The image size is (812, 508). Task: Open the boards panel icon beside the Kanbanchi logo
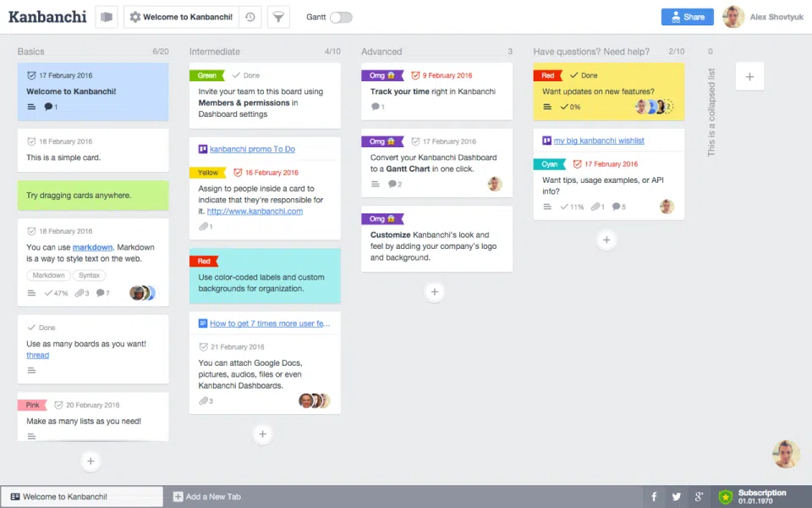107,17
